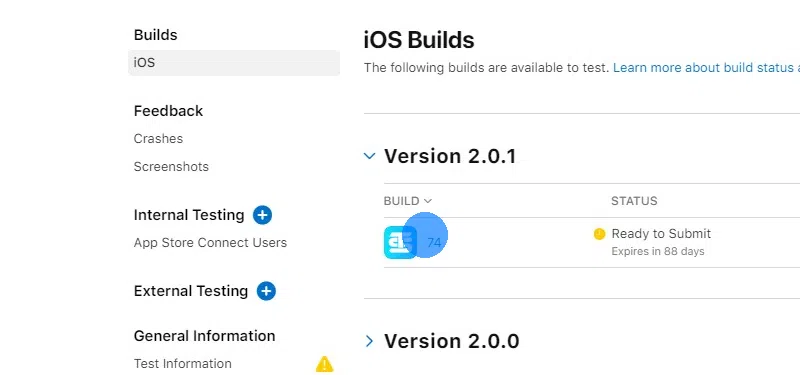The width and height of the screenshot is (800, 375).
Task: Expand the Version 2.0.0 section
Action: tap(369, 341)
